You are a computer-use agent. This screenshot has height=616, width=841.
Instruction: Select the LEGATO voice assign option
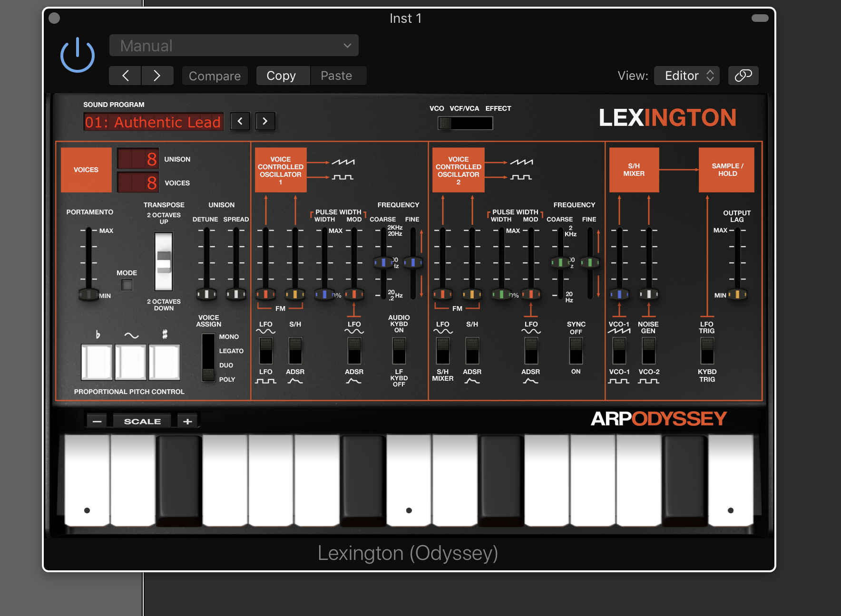(231, 351)
